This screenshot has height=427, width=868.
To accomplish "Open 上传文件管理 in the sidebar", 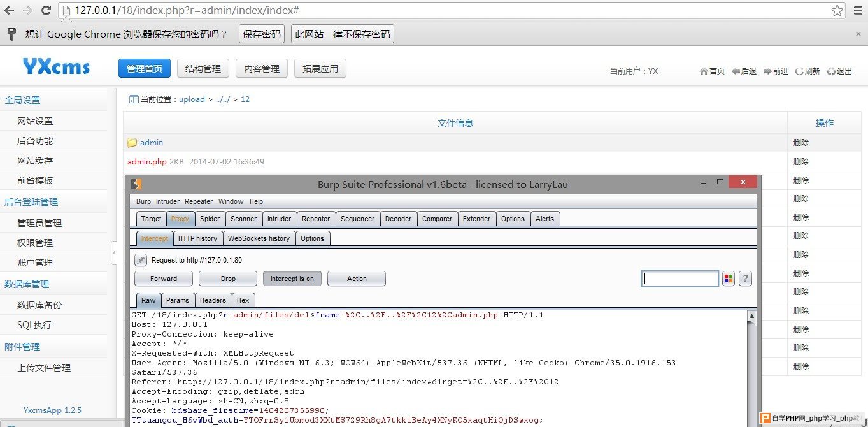I will 44,368.
